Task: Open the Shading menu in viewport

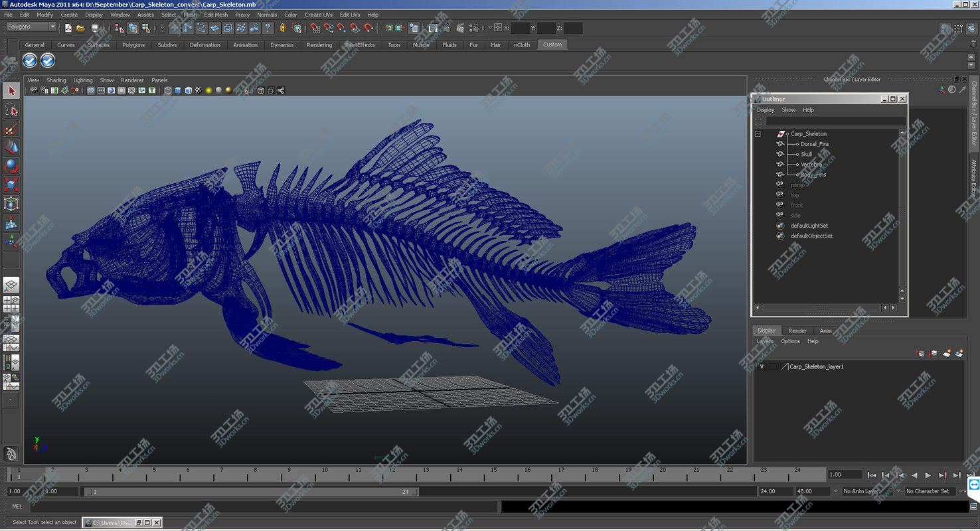Action: tap(56, 80)
